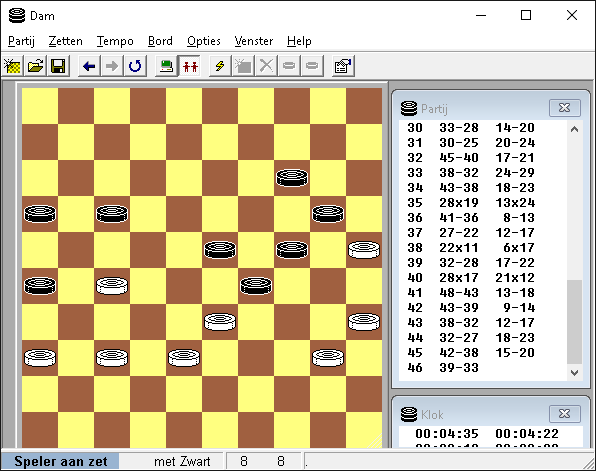Click the blue circular replay arrow icon

tap(135, 66)
